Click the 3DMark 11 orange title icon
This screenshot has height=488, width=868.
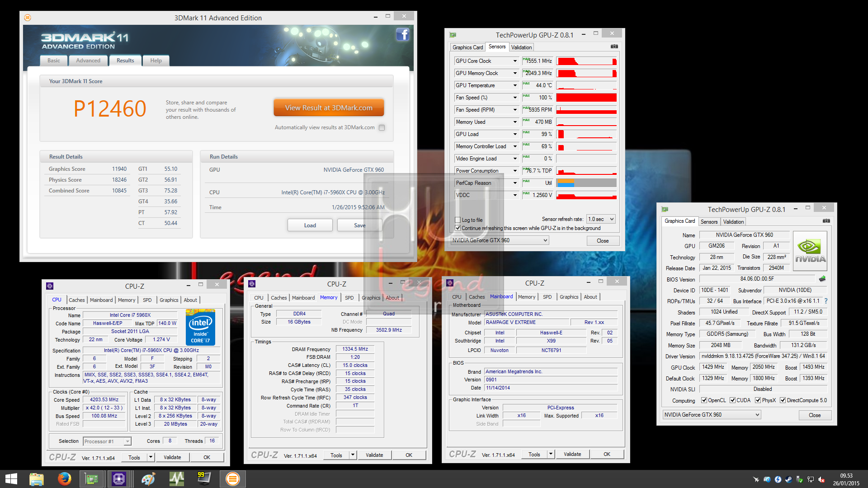coord(28,18)
